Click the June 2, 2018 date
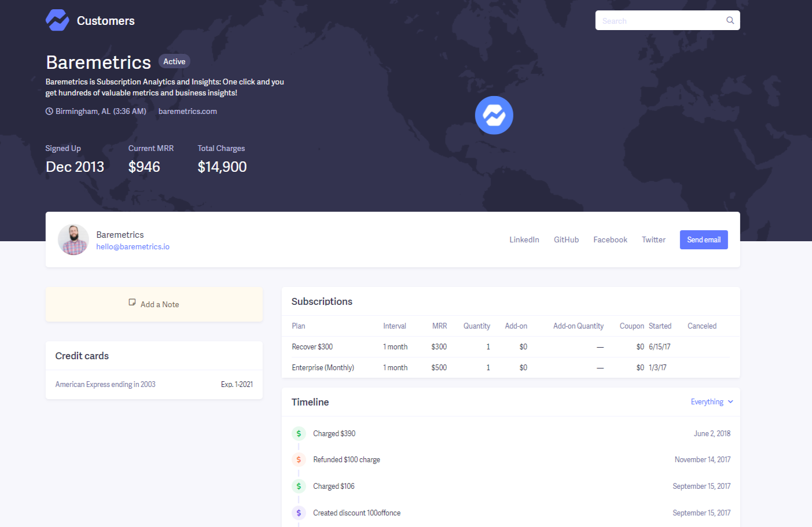Viewport: 812px width, 527px height. pyautogui.click(x=712, y=433)
